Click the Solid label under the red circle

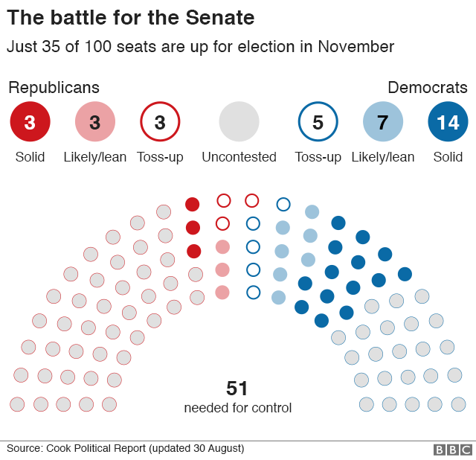pyautogui.click(x=30, y=157)
